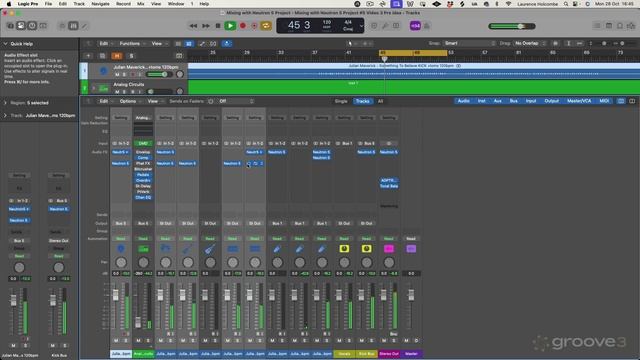Open the Mixer button in control bar
The width and height of the screenshot is (640, 360).
73,26
